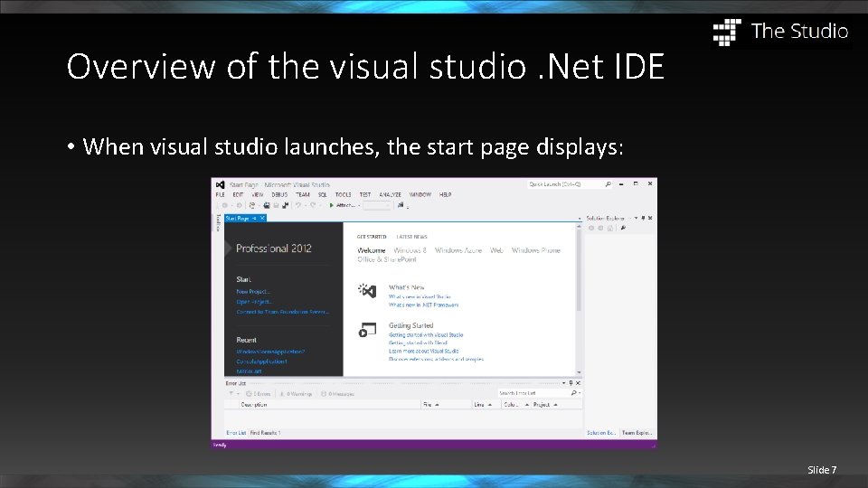Click What's new in .NET Framework link
The height and width of the screenshot is (488, 868).
tap(423, 305)
